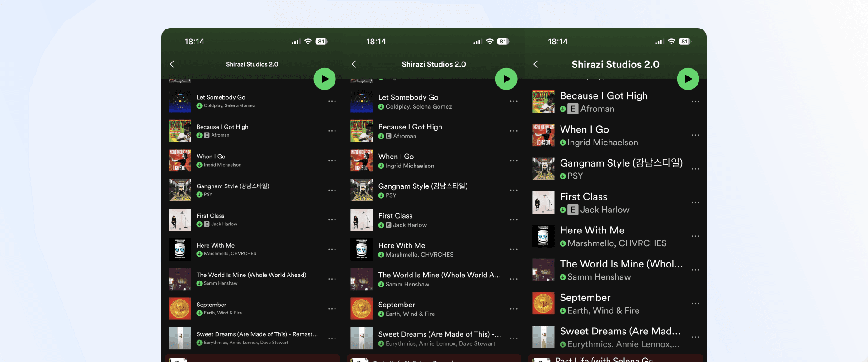Open more options for Here With Me, right phone

pos(695,236)
